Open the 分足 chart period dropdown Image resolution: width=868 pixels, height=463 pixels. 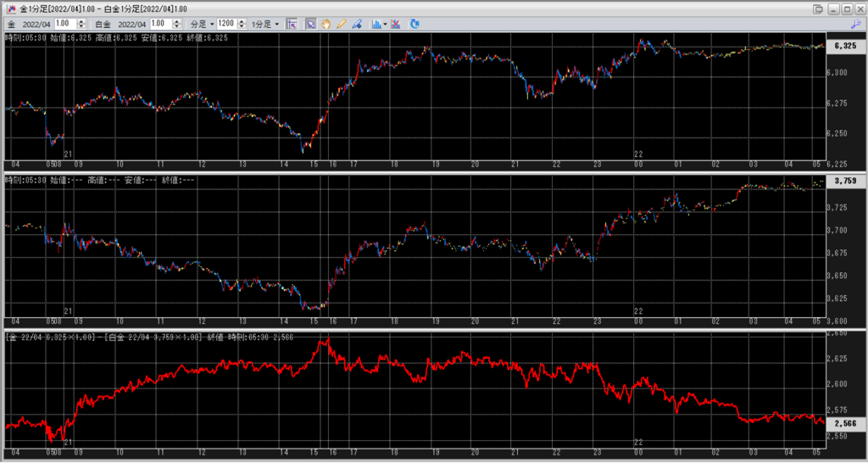coord(200,25)
